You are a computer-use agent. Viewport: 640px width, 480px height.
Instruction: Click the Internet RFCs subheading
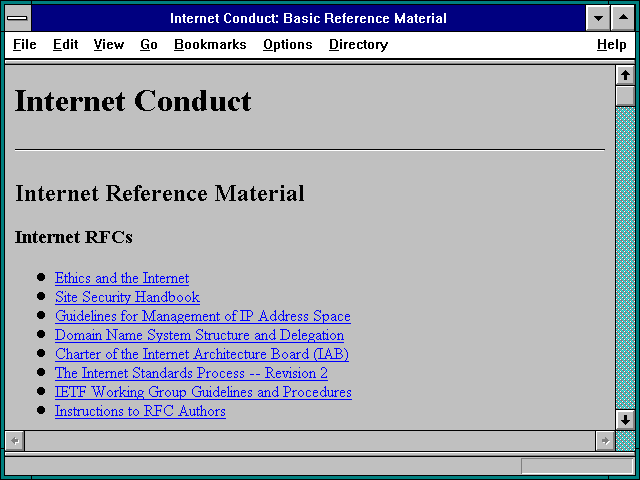[74, 237]
